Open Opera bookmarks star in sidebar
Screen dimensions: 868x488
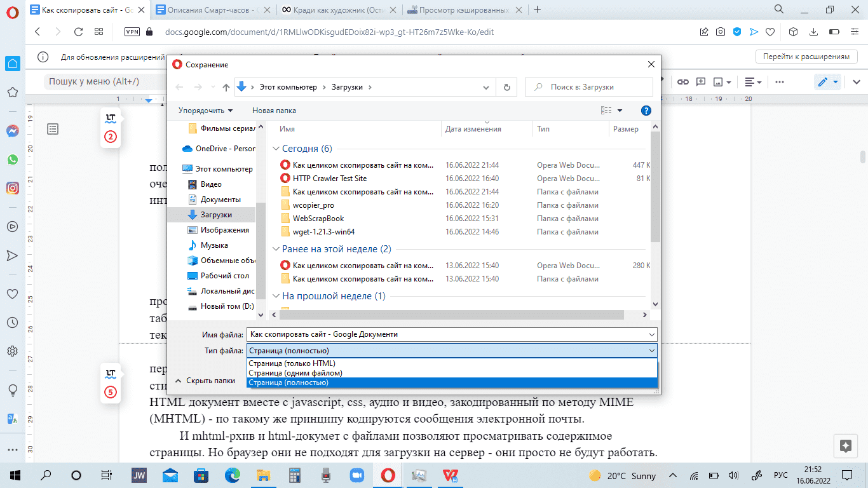pos(12,93)
